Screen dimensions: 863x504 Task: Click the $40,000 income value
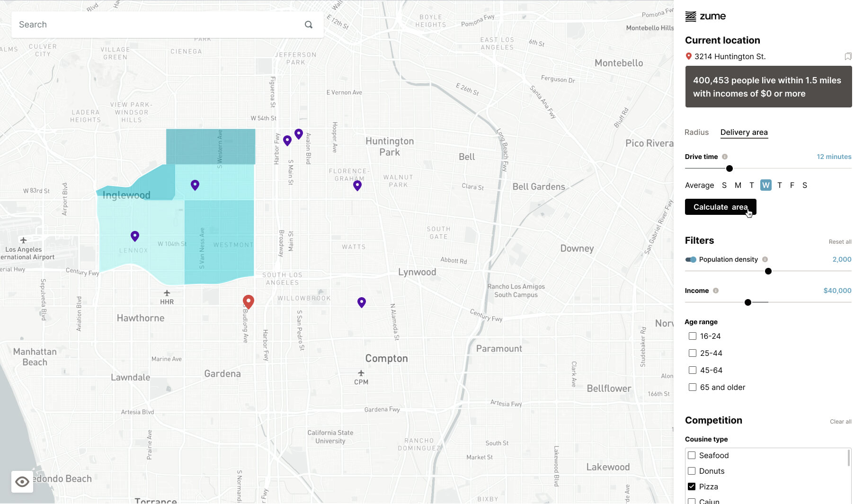[837, 291]
